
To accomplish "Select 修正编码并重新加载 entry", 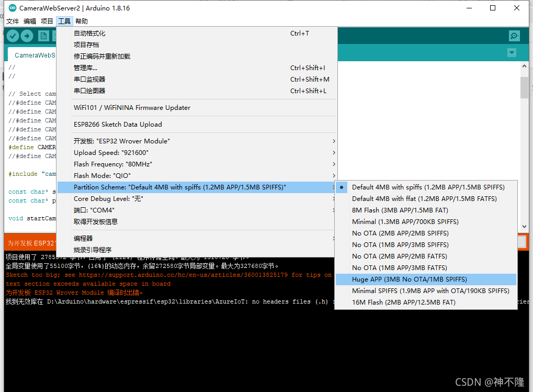I will tap(197, 57).
